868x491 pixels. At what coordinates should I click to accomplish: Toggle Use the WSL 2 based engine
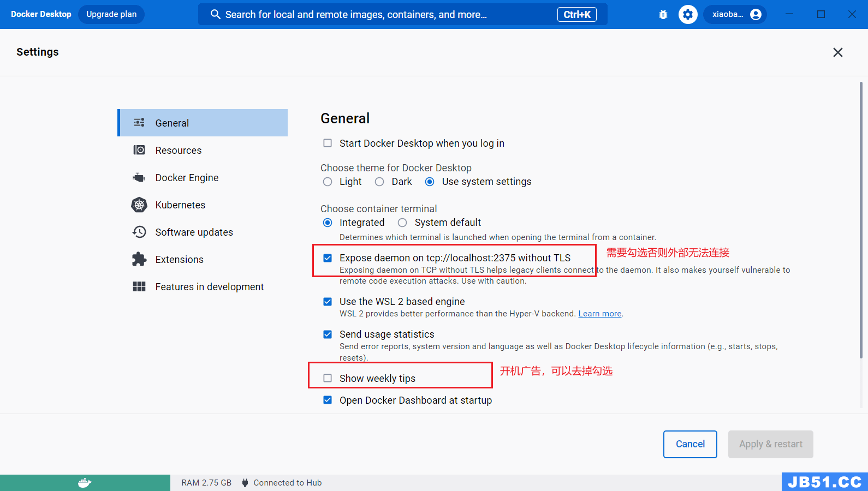328,301
